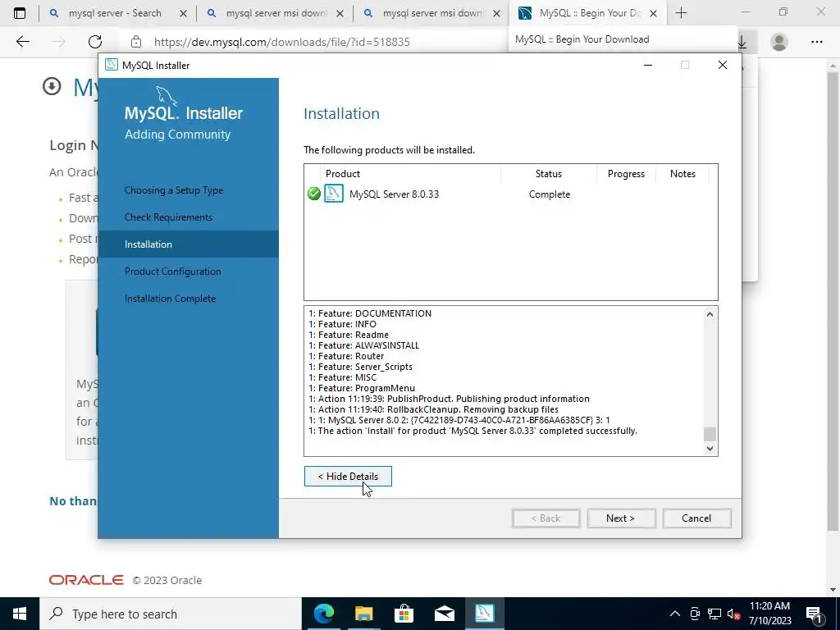This screenshot has width=840, height=630.
Task: Click the Notes column header
Action: 682,174
